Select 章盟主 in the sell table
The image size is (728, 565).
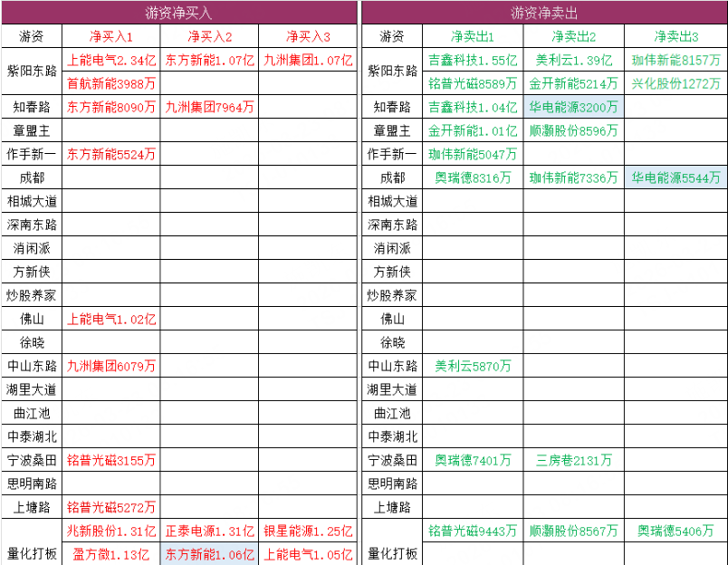392,130
